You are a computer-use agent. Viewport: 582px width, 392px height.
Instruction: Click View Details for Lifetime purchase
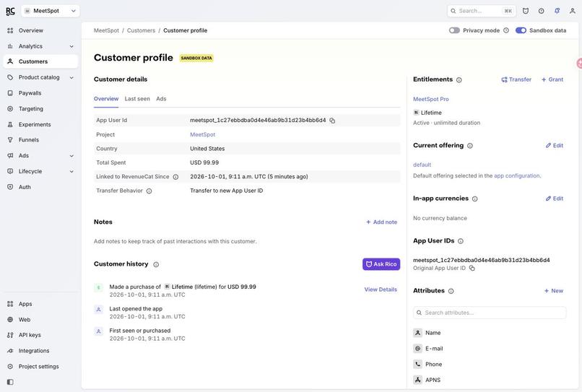[381, 289]
